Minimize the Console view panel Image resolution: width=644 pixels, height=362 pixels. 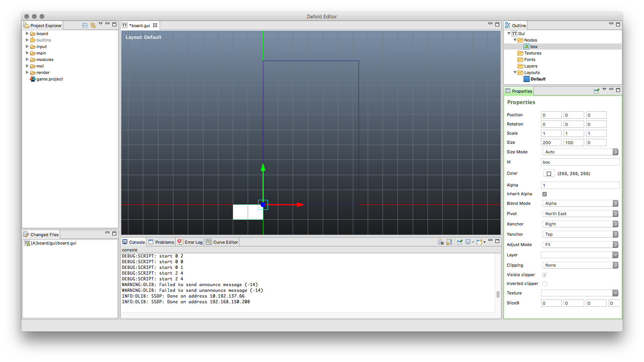pos(490,240)
